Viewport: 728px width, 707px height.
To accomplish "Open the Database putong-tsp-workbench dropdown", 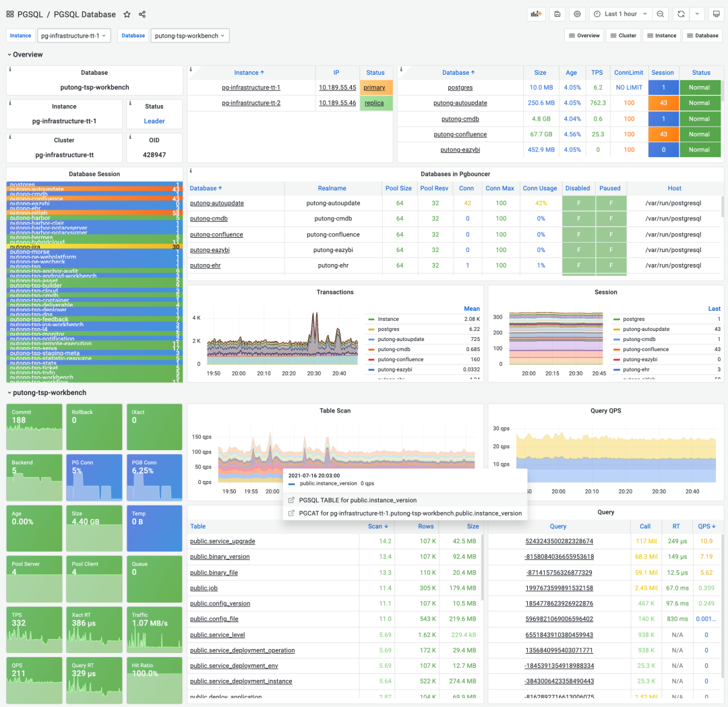I will (190, 36).
